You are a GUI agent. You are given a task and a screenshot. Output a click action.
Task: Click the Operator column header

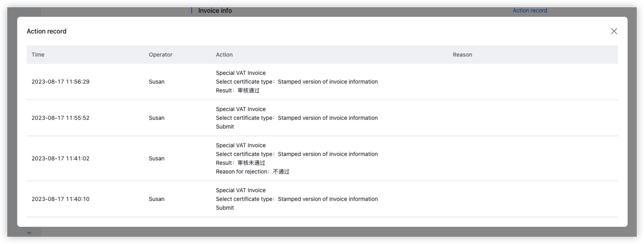(161, 55)
